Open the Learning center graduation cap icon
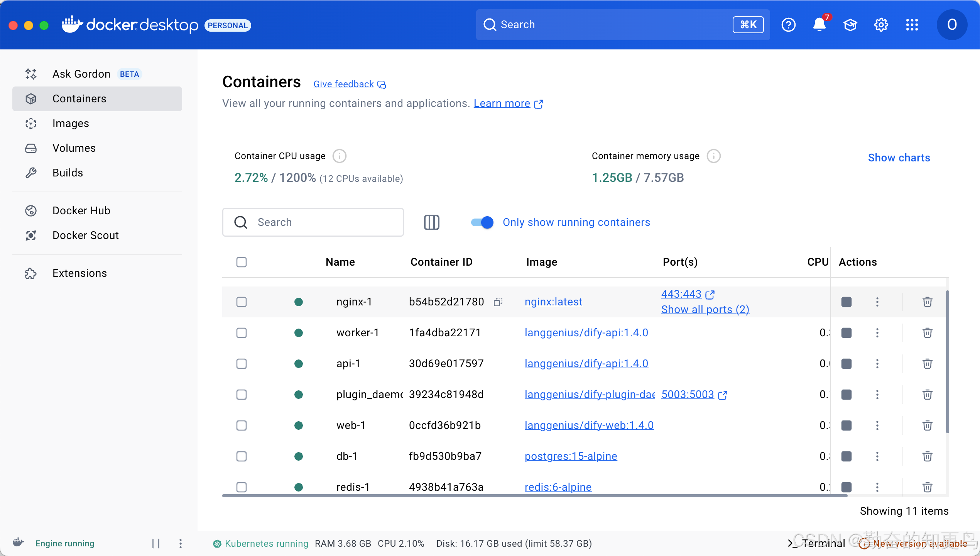 pyautogui.click(x=850, y=25)
